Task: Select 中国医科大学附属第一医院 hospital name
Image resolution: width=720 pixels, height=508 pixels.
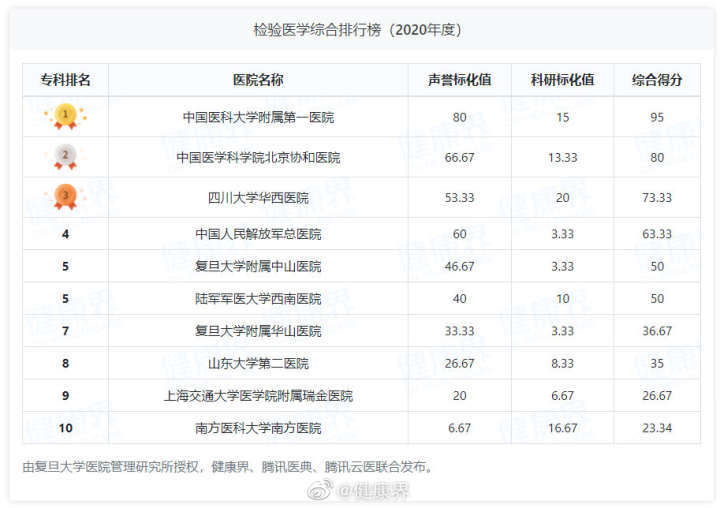Action: pyautogui.click(x=258, y=117)
